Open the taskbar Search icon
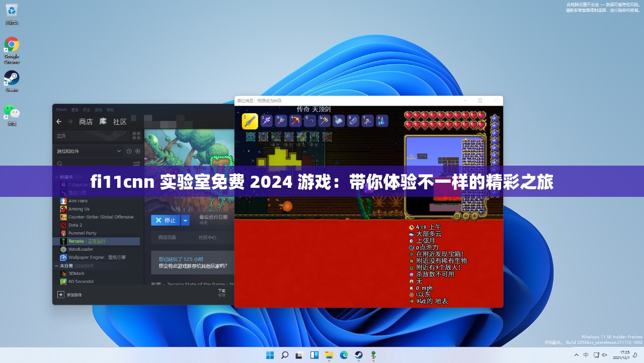Viewport: 644px width, 363px height. (285, 355)
